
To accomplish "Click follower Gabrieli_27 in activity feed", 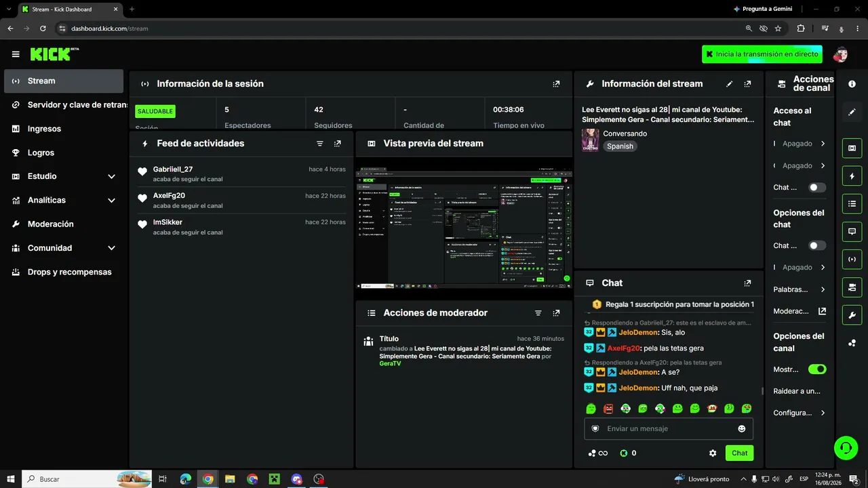I will [173, 169].
